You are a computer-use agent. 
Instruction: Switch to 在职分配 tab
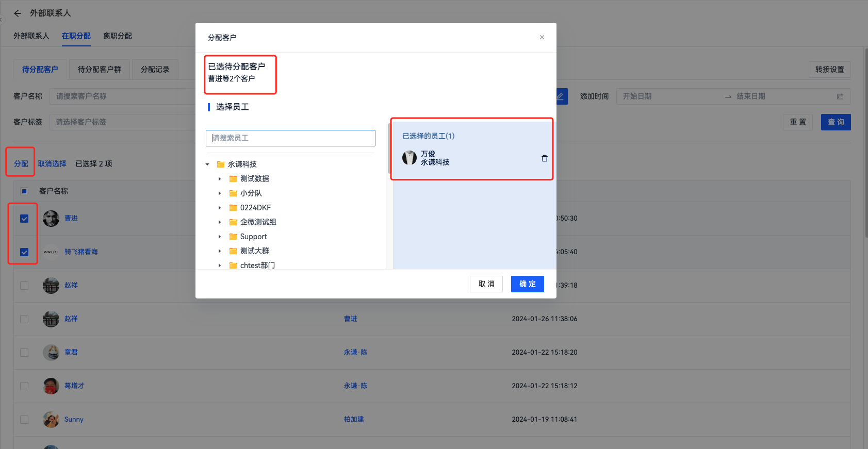(x=76, y=36)
